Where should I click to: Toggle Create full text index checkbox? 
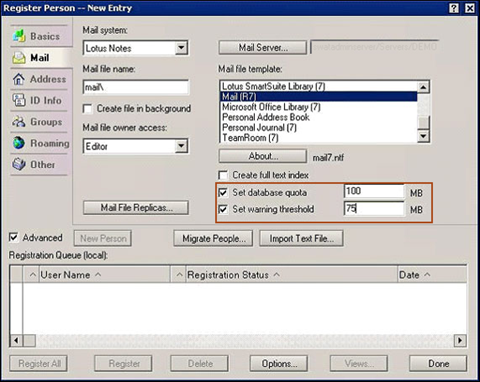pyautogui.click(x=223, y=175)
